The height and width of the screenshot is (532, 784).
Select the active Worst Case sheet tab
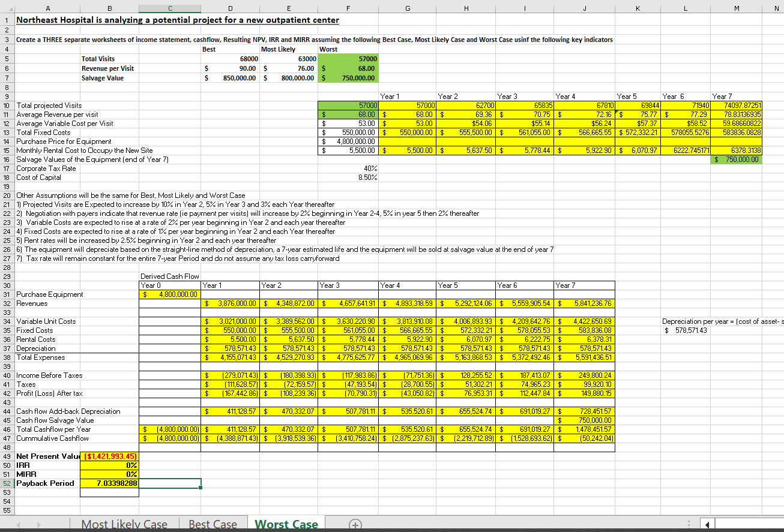coord(286,524)
